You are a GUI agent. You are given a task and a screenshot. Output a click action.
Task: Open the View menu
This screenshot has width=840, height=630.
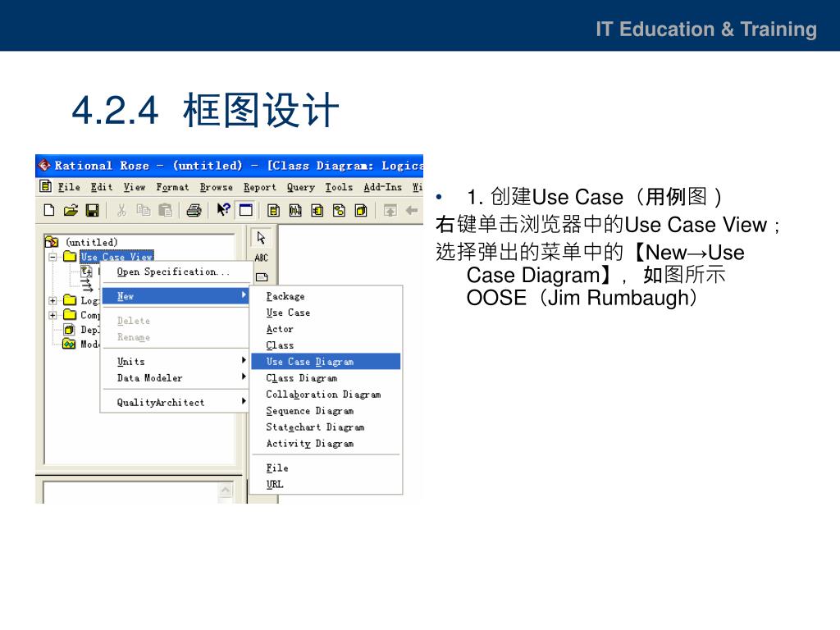(135, 187)
